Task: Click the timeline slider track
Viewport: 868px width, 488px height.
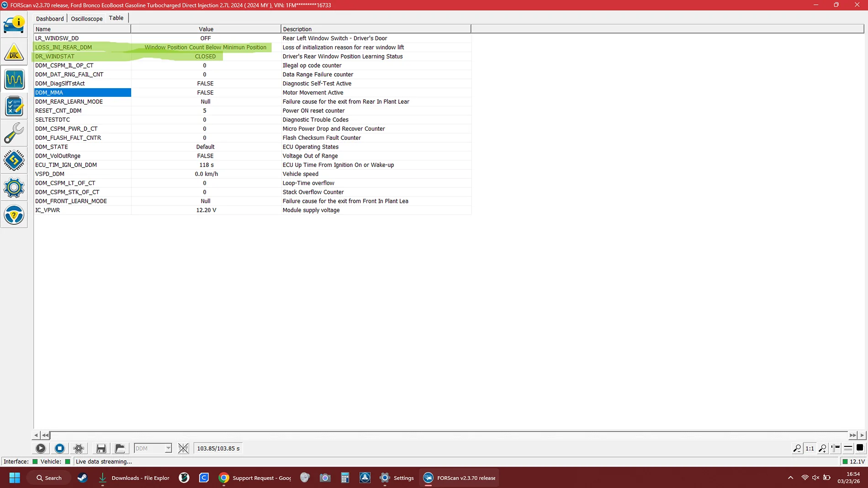Action: click(449, 435)
